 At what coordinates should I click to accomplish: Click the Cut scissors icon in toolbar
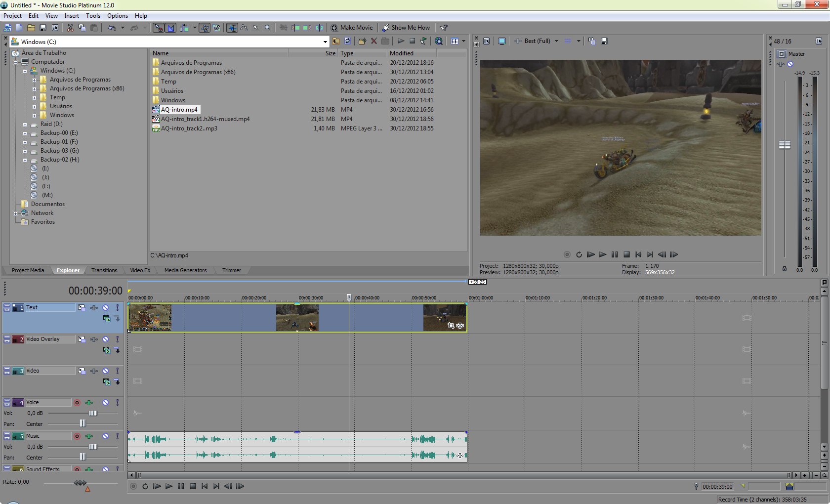point(70,28)
